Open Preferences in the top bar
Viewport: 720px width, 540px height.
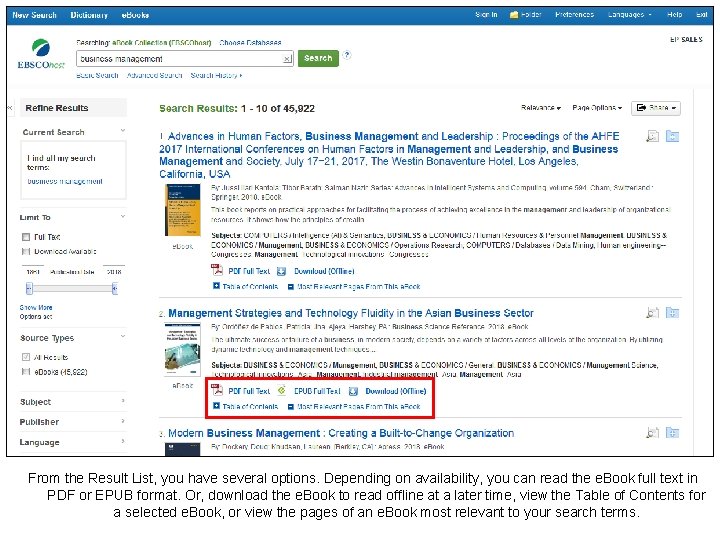click(x=574, y=15)
